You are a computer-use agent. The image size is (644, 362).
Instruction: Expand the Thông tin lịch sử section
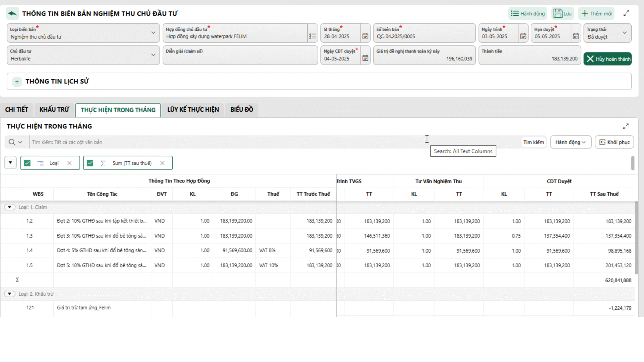coord(17,81)
